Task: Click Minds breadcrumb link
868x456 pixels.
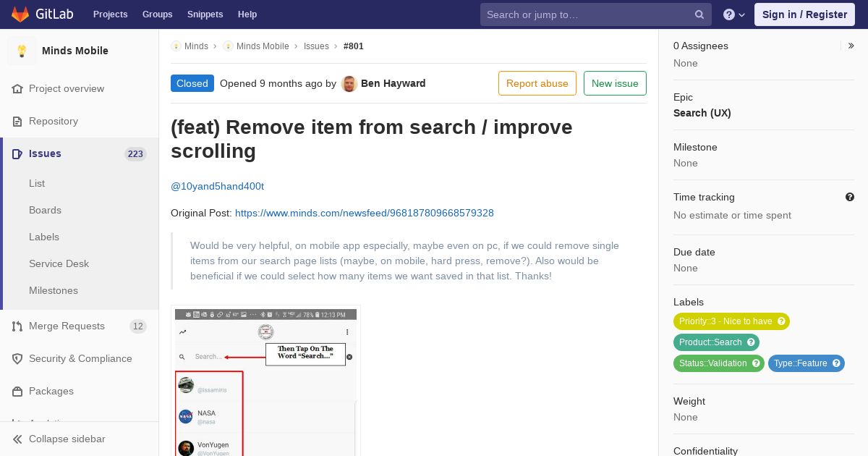Action: (x=196, y=46)
